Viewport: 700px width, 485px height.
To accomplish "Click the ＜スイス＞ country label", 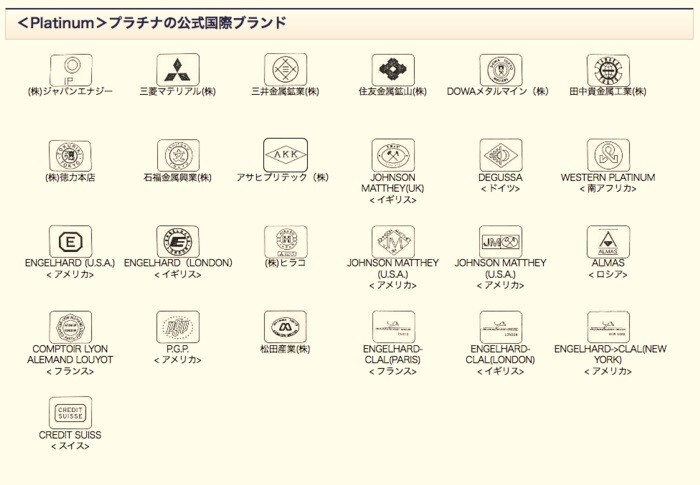I will [70, 446].
